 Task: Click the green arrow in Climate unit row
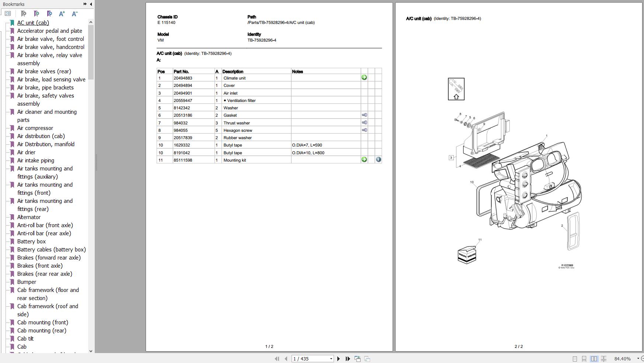tap(364, 77)
